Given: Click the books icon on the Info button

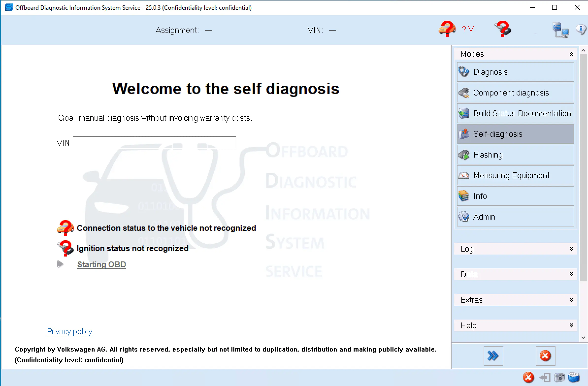Looking at the screenshot, I should [464, 196].
